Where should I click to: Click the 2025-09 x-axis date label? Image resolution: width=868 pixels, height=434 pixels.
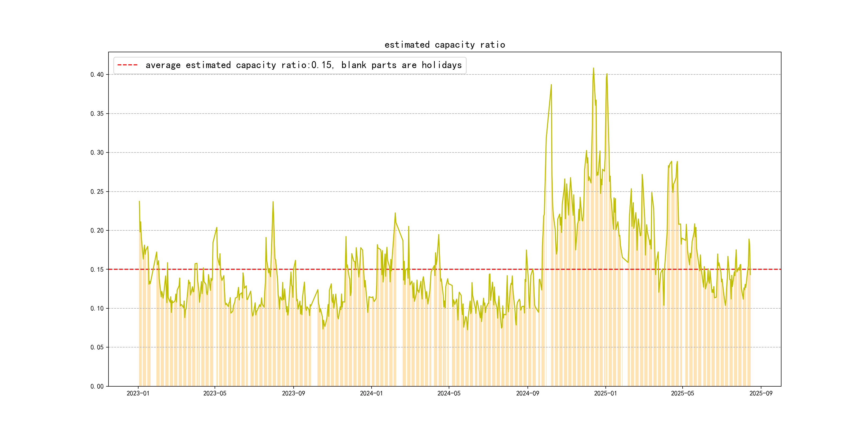coord(761,394)
